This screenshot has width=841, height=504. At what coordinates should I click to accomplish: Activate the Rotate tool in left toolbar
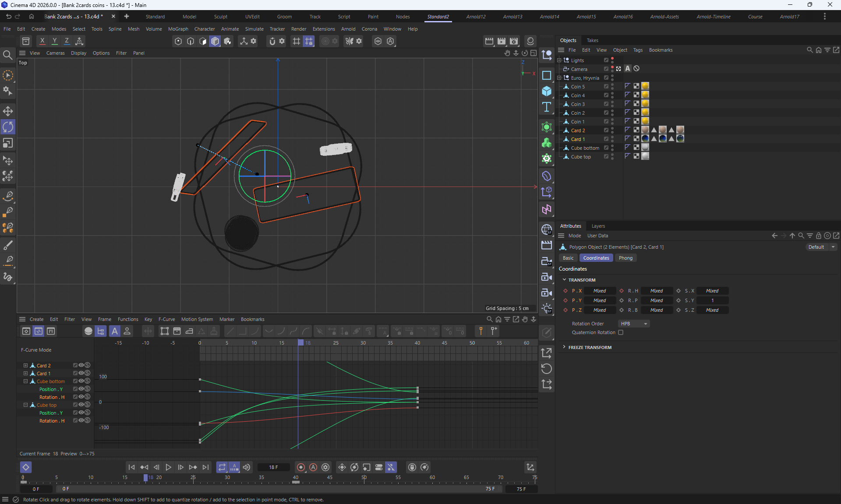point(8,127)
